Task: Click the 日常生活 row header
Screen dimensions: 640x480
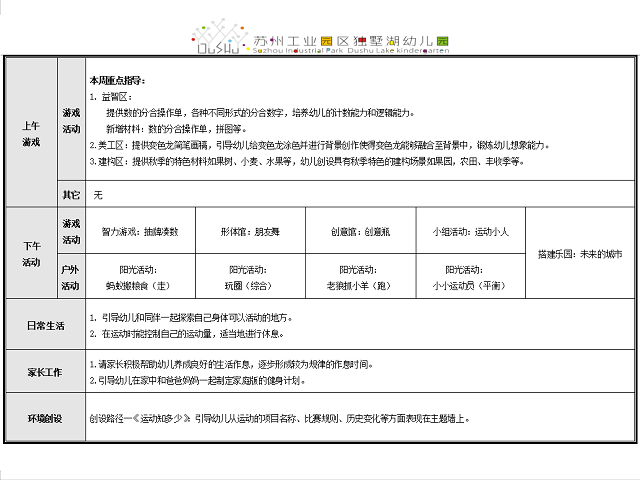Action: [45, 325]
